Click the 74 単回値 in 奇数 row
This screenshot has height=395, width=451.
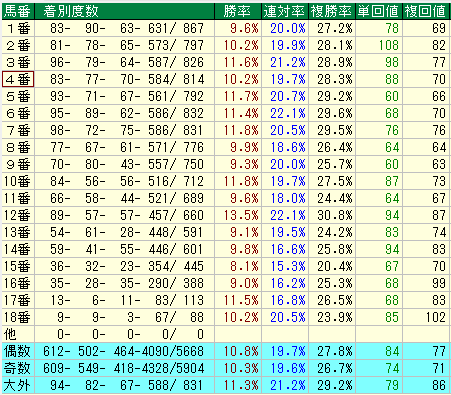(x=392, y=368)
